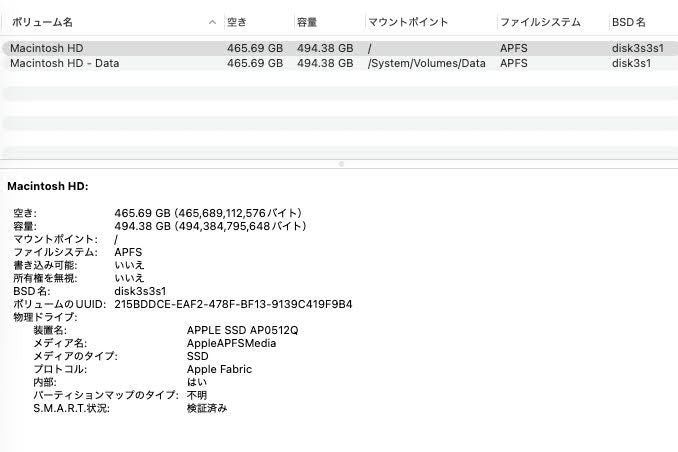Click the sort arrow in ボリューム名 header
Image resolution: width=678 pixels, height=452 pixels.
[x=213, y=22]
